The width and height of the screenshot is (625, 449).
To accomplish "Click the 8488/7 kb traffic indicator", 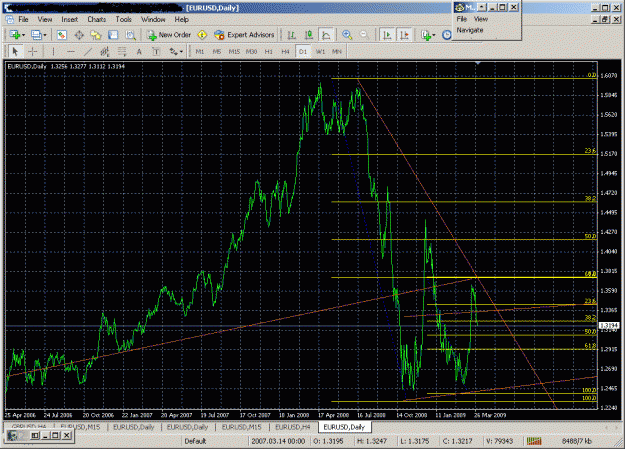I will click(576, 441).
